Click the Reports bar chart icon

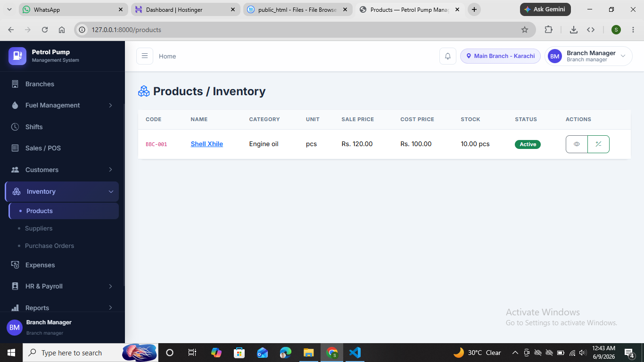15,308
